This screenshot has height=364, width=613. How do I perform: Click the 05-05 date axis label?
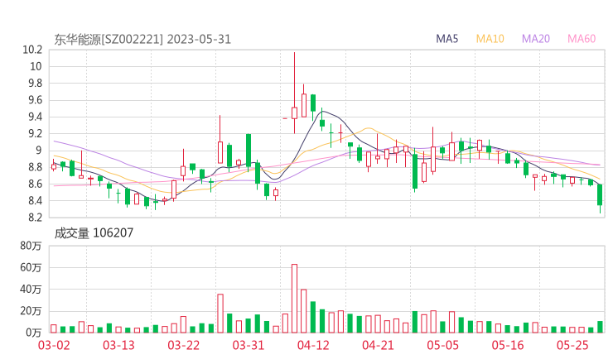point(443,345)
